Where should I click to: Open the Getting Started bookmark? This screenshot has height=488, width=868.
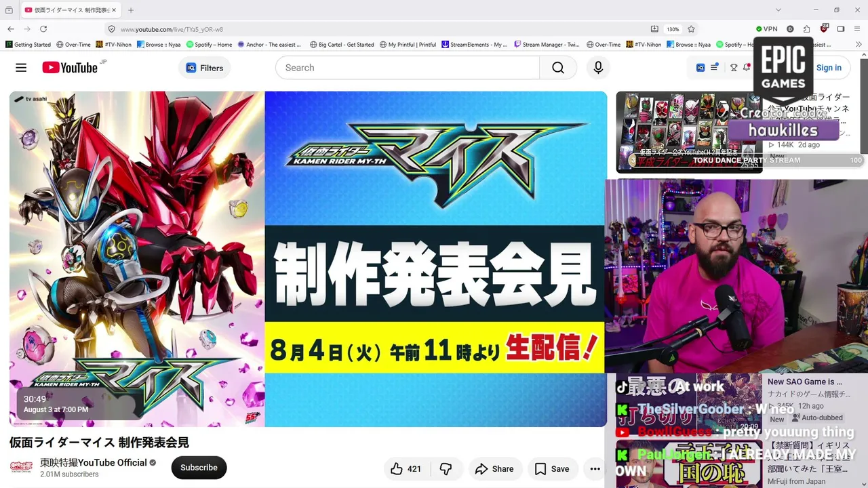tap(28, 45)
